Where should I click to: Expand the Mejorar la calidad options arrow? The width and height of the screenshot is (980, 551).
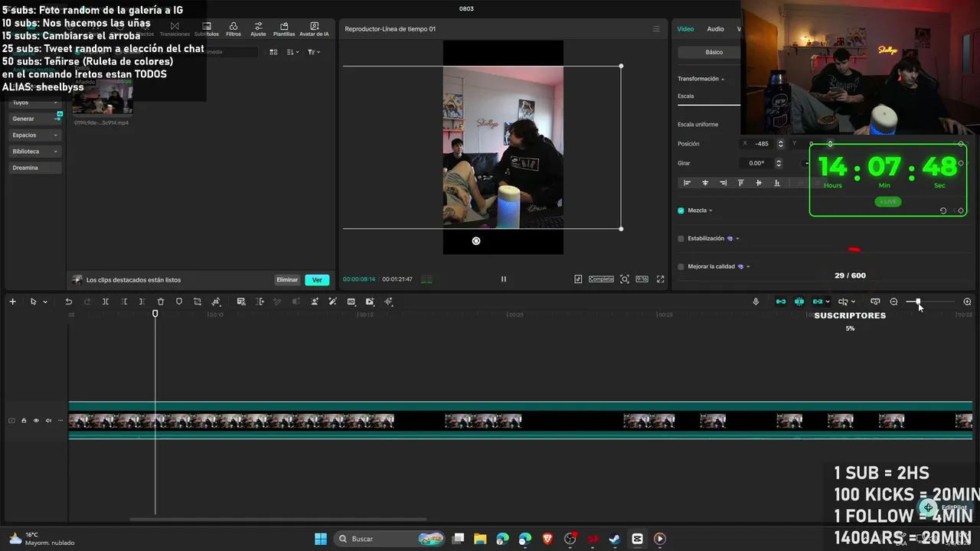(747, 266)
